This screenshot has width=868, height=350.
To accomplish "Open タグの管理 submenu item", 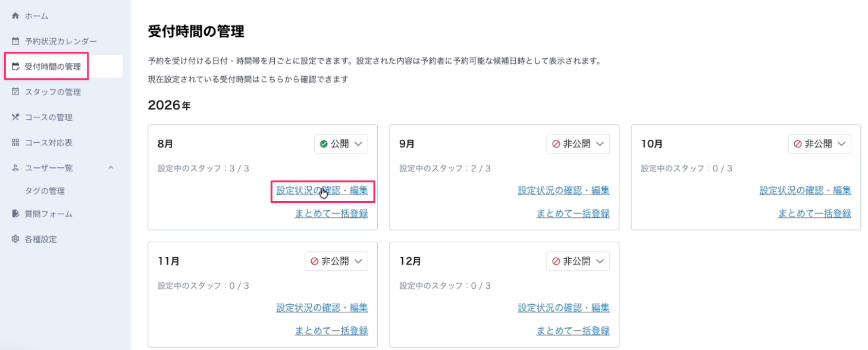I will (x=45, y=191).
